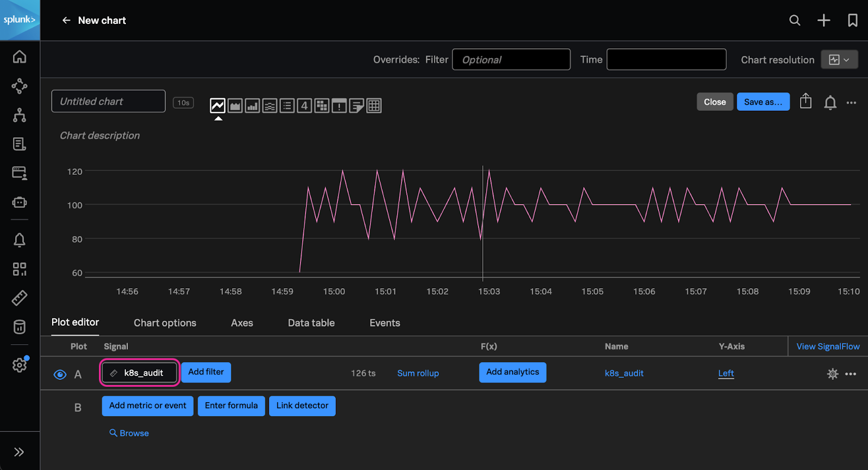Switch to single value chart type
Image resolution: width=868 pixels, height=470 pixels.
tap(304, 106)
